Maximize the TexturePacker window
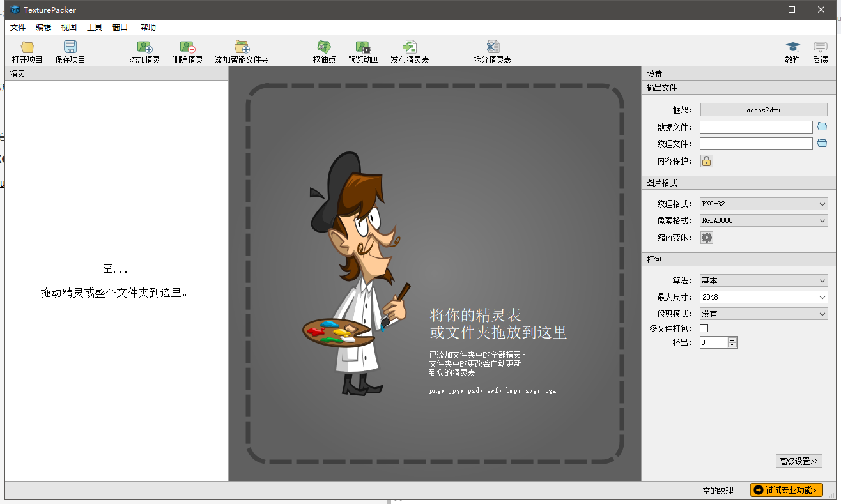The width and height of the screenshot is (841, 504). pos(792,10)
